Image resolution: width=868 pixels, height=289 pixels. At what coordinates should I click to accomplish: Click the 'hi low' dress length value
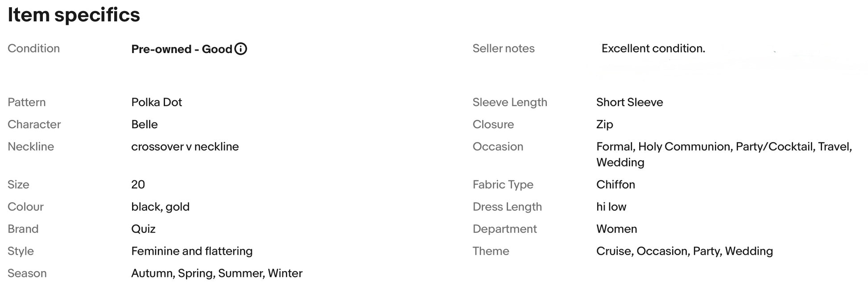coord(611,207)
